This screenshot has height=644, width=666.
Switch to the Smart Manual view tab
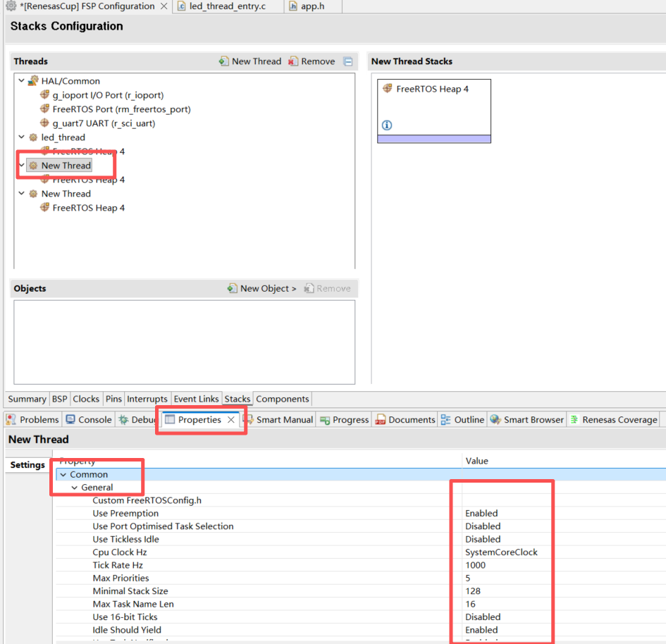pos(280,419)
